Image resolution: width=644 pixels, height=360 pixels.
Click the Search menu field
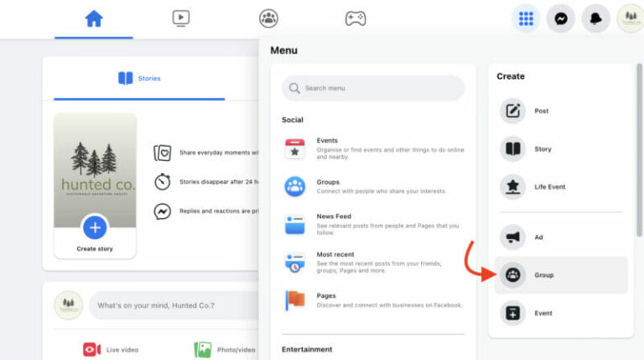pyautogui.click(x=373, y=88)
